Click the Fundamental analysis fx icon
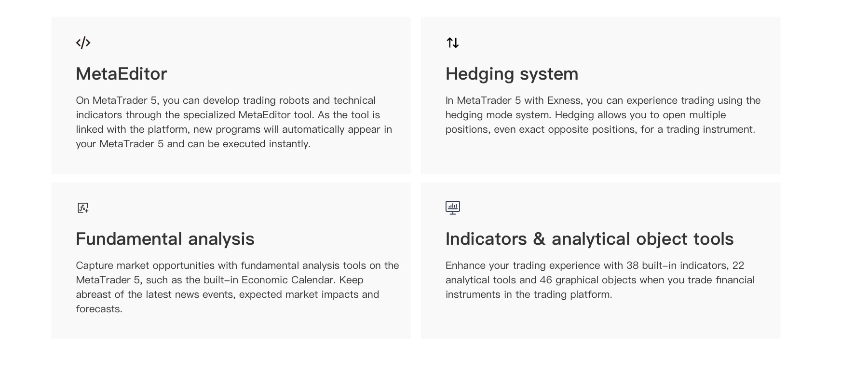The height and width of the screenshot is (376, 868). point(83,208)
